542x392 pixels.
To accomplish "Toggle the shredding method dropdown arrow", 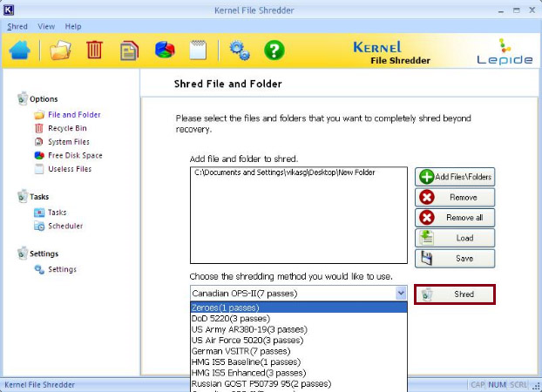I will click(401, 294).
